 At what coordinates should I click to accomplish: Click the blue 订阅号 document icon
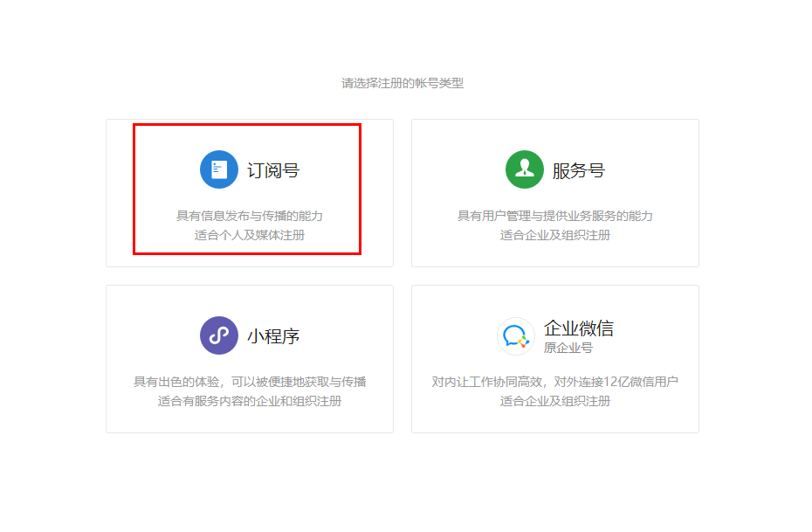click(219, 169)
